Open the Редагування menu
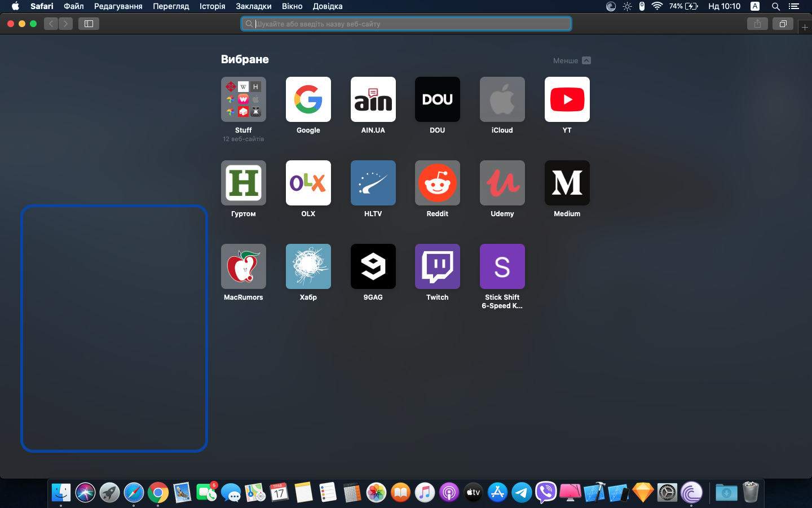The image size is (812, 508). [x=118, y=6]
